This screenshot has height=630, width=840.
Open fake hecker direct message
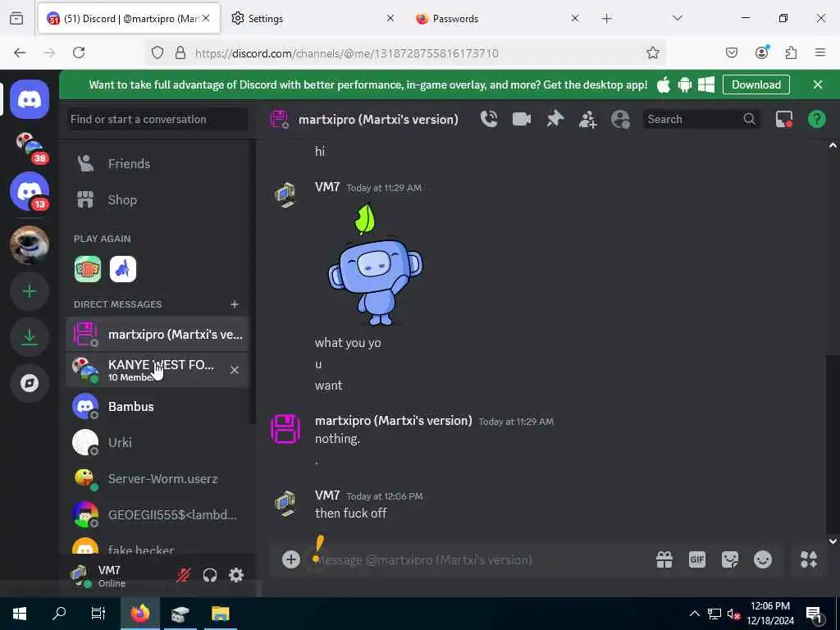click(157, 546)
